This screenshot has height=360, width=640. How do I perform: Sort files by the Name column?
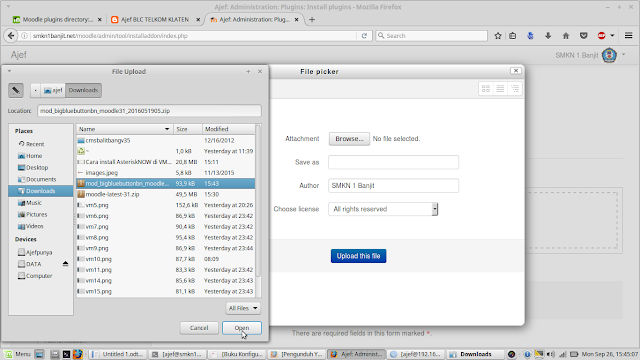pos(124,129)
